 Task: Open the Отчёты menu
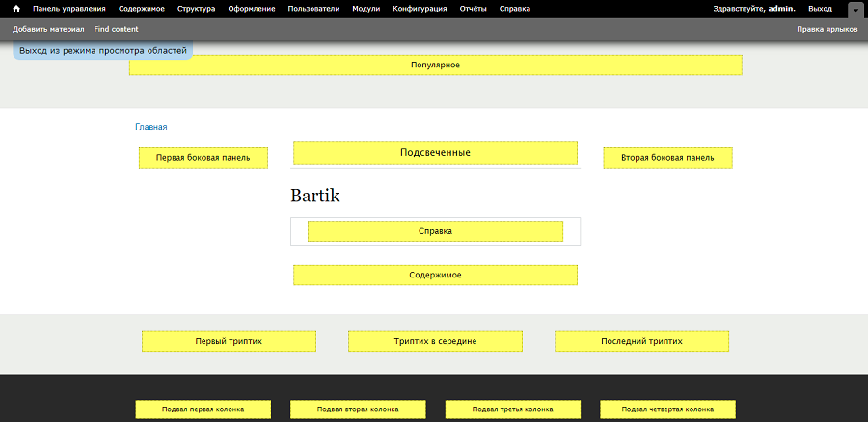[x=474, y=9]
